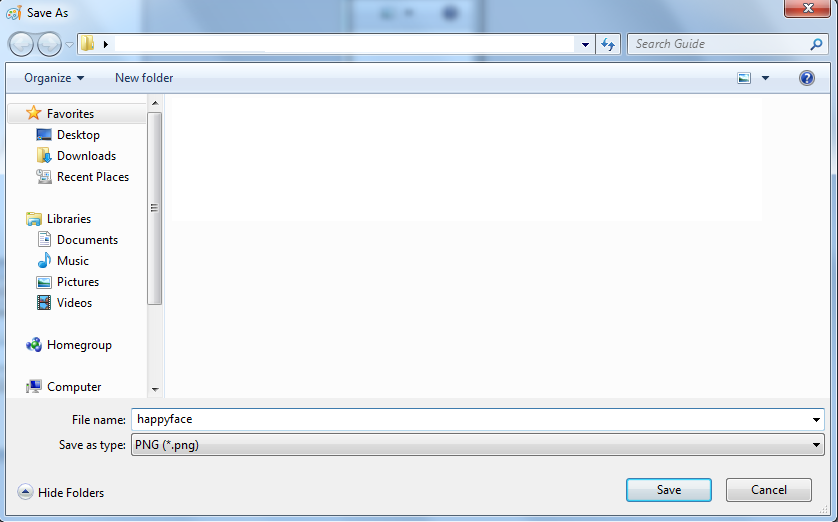Collapse the folder pane with Hide Folders
Viewport: 838px width, 522px height.
(x=60, y=493)
